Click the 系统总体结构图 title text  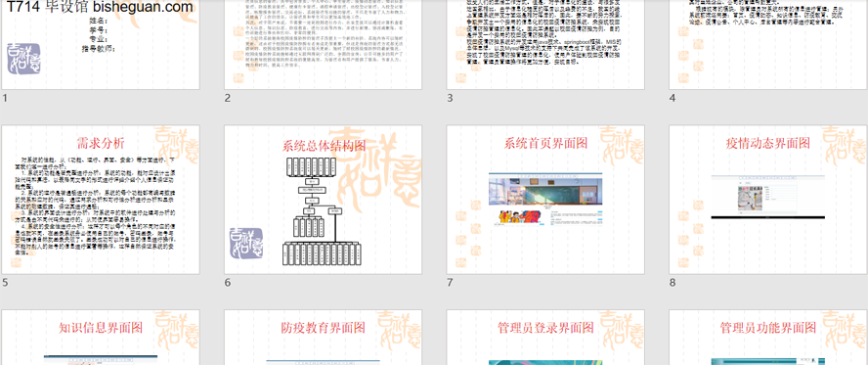(324, 146)
